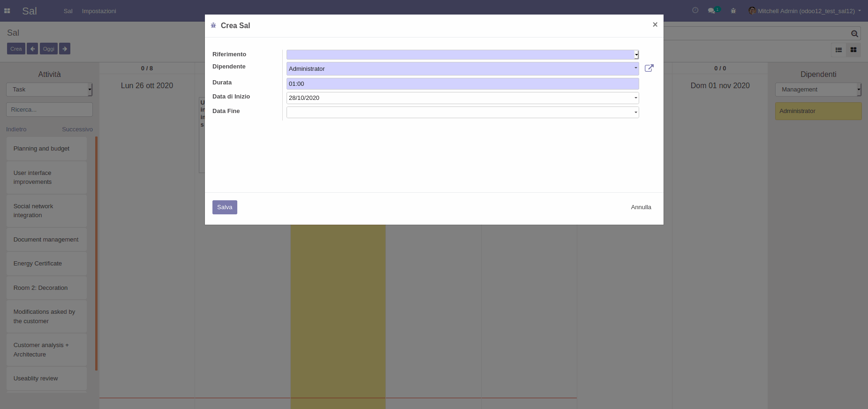The image size is (868, 409).
Task: Switch to list view icon
Action: tap(838, 50)
